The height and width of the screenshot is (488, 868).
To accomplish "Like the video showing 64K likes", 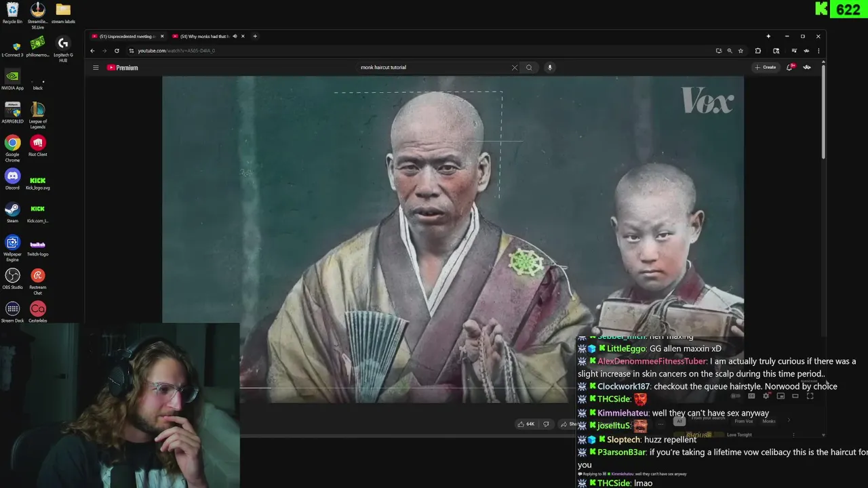I will (526, 424).
